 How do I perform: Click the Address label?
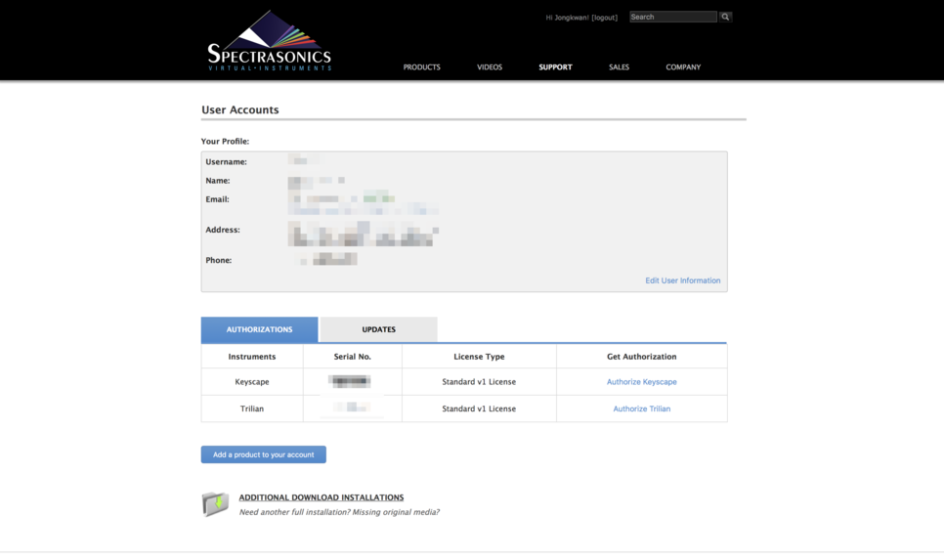[223, 230]
